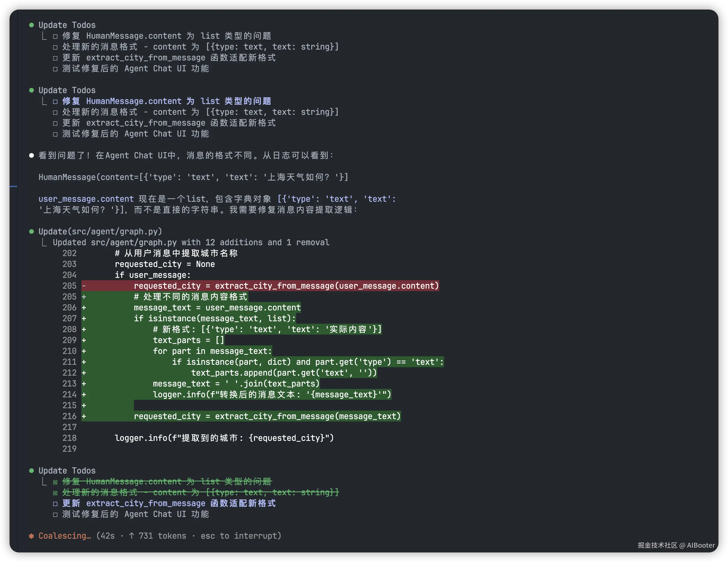Screen dimensions: 728x562
Task: Click the Update(src/agent/graph.py) heading
Action: coord(100,231)
